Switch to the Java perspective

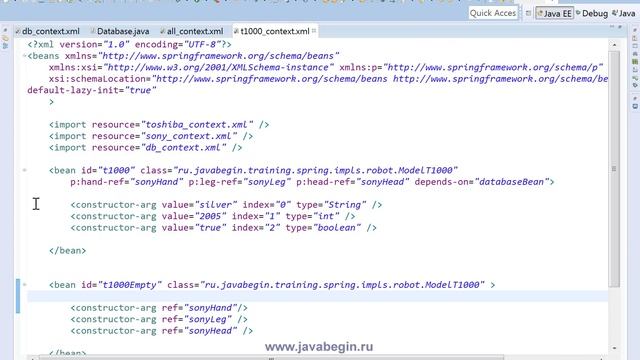624,13
